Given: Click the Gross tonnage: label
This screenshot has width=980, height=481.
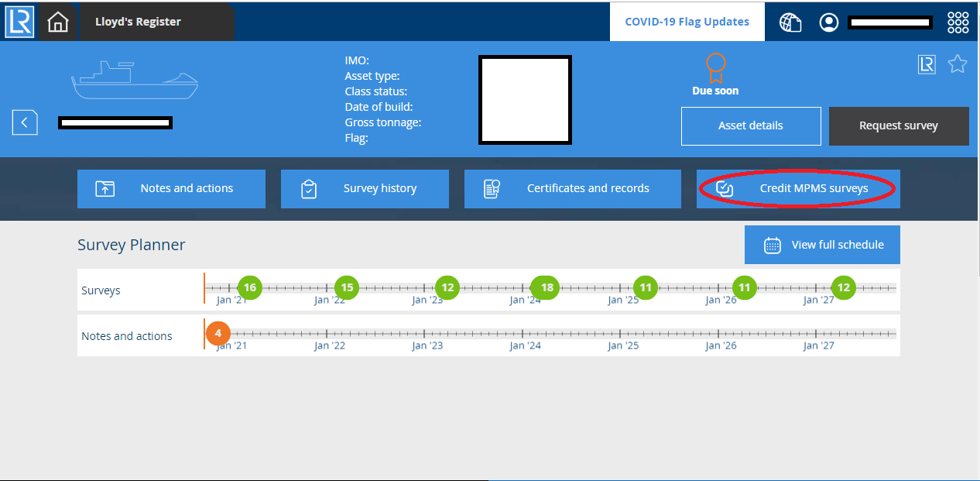Looking at the screenshot, I should click(383, 122).
